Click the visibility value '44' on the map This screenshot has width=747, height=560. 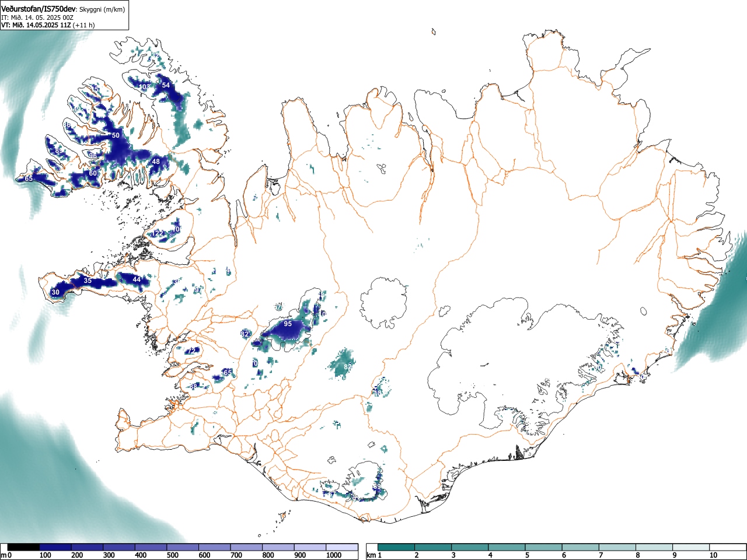(137, 279)
